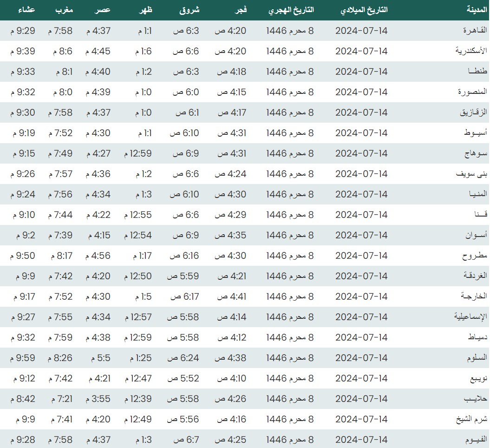The height and width of the screenshot is (448, 490).
Task: Select the شروق column header
Action: pos(189,10)
